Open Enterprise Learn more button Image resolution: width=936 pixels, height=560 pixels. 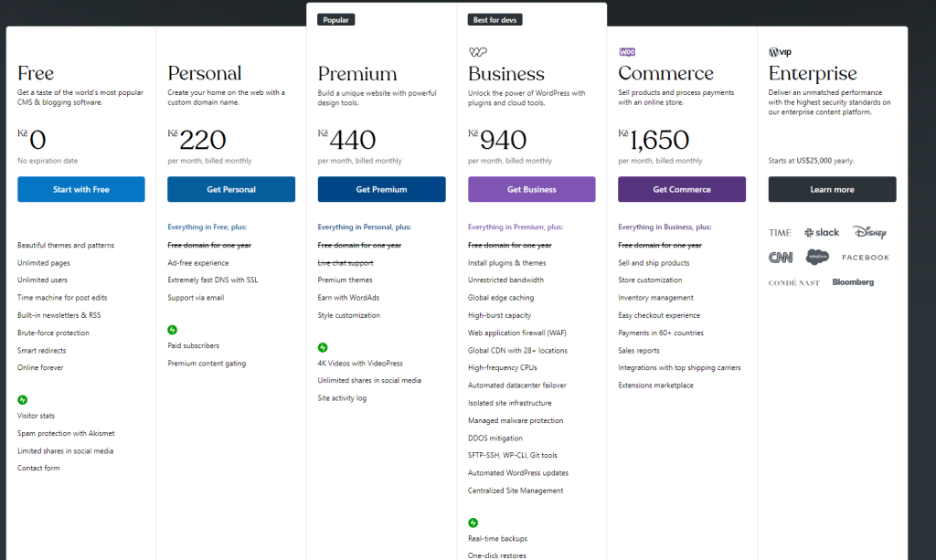[832, 189]
